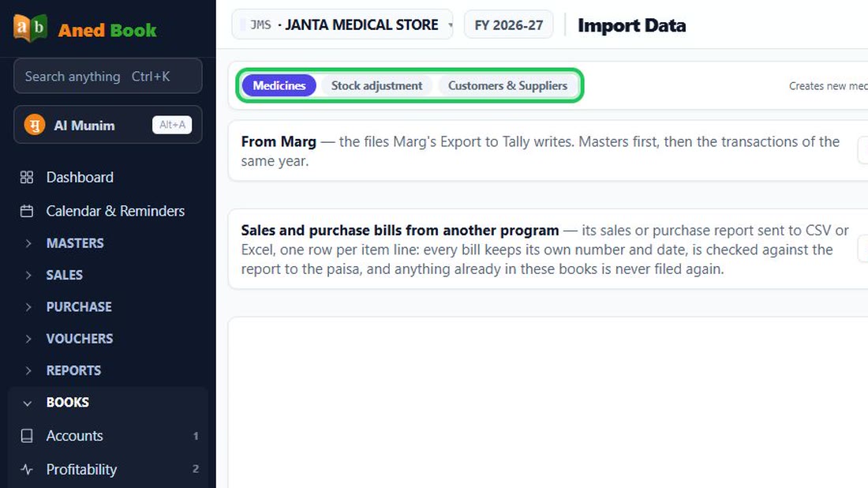Click the Accounts book icon
This screenshot has height=488, width=868.
[27, 436]
